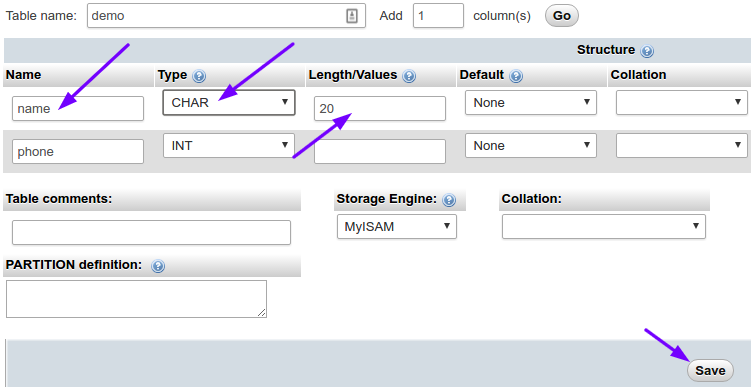Image resolution: width=751 pixels, height=387 pixels.
Task: Open help icon next to Default header
Action: tap(516, 76)
